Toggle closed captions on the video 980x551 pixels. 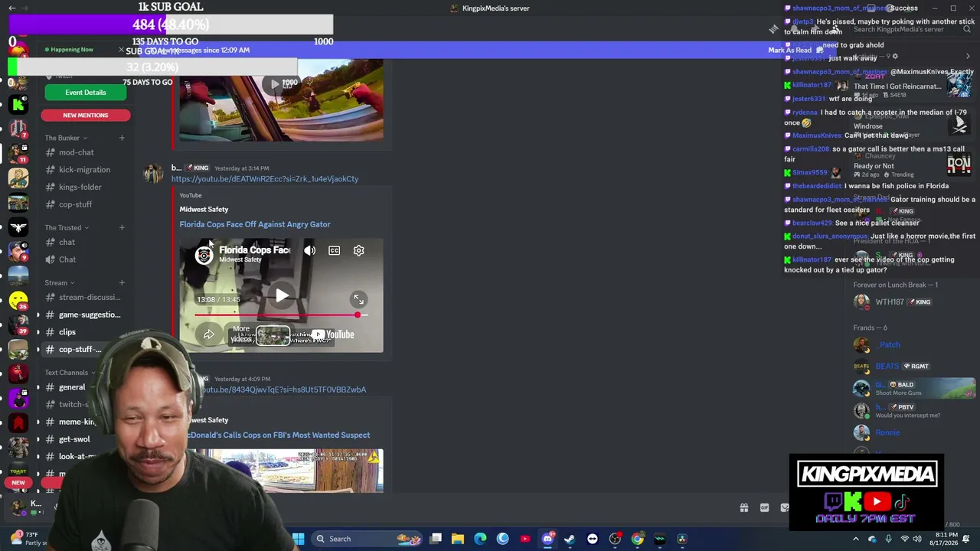pos(334,250)
